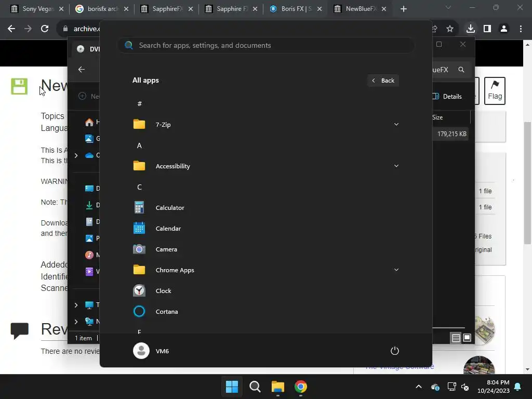Open Chrome three-dot menu
This screenshot has height=399, width=532.
coord(521,29)
